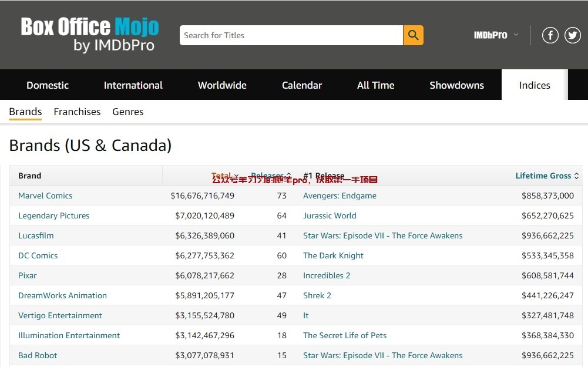Image resolution: width=588 pixels, height=367 pixels.
Task: Open the Calendar navigation item
Action: [302, 85]
